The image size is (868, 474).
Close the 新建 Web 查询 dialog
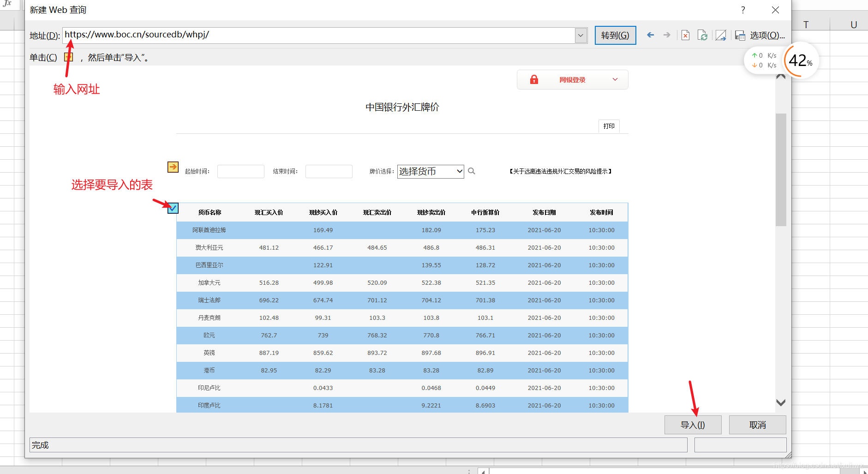[775, 10]
